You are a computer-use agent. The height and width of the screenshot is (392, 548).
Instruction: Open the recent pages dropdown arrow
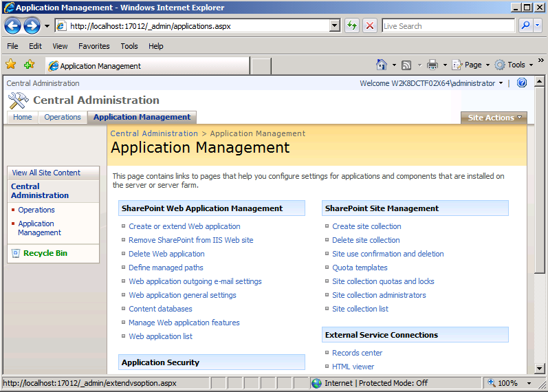47,26
